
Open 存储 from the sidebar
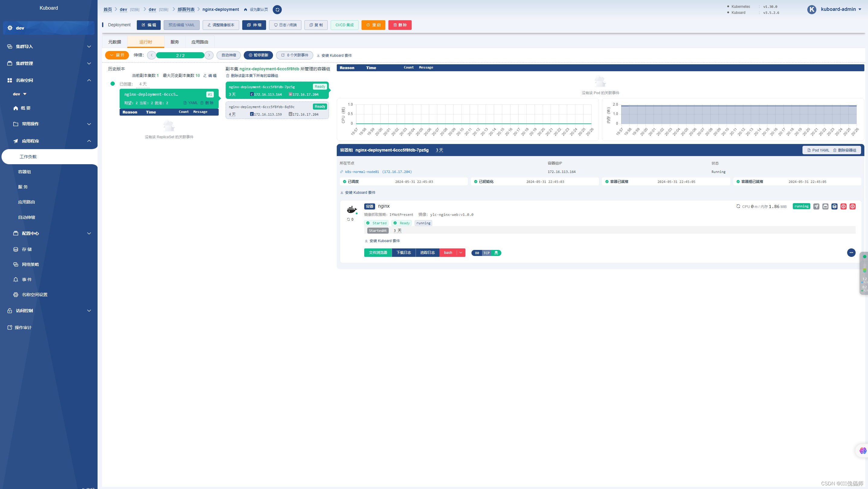(26, 249)
